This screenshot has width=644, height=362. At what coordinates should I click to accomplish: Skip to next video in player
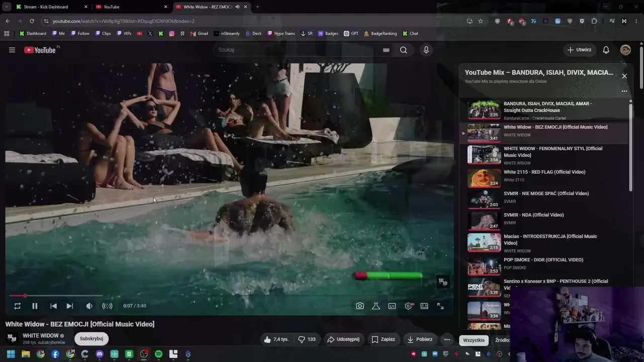[69, 306]
